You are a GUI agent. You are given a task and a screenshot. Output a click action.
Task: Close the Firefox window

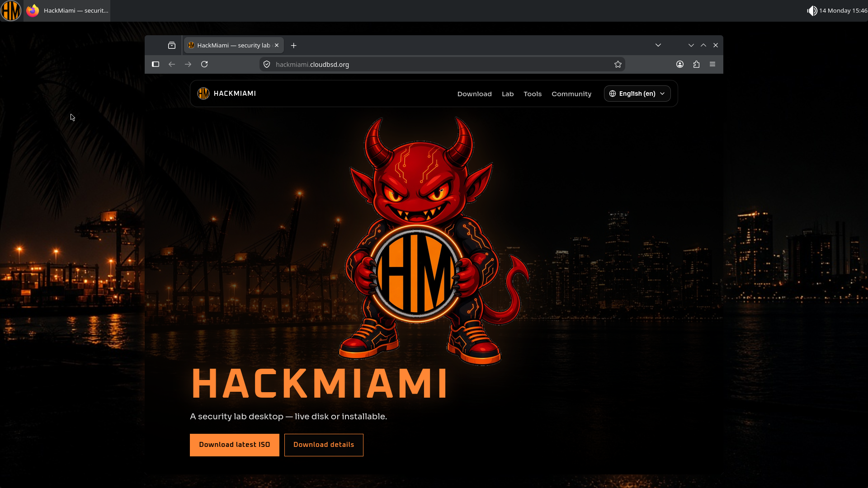click(716, 45)
